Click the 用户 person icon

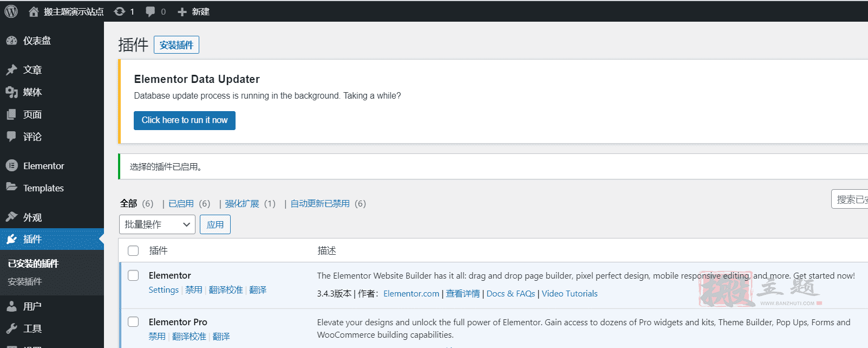click(x=11, y=306)
